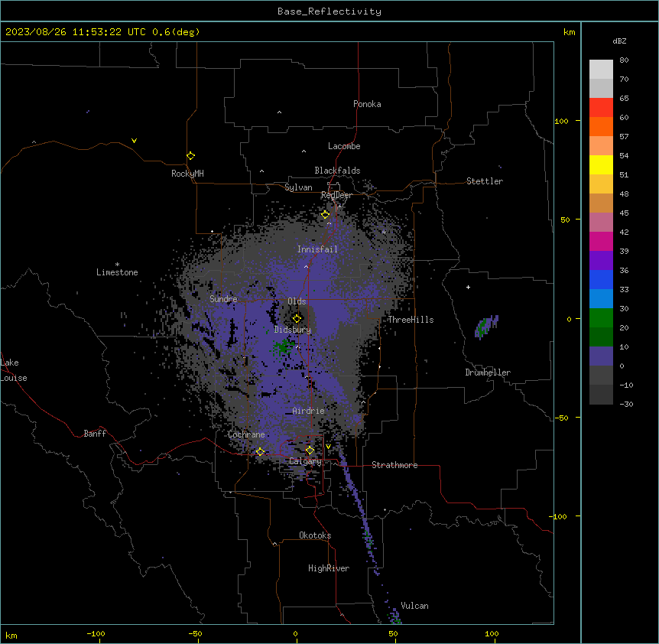659x644 pixels.
Task: Click the Ponoka city label
Action: click(x=367, y=104)
